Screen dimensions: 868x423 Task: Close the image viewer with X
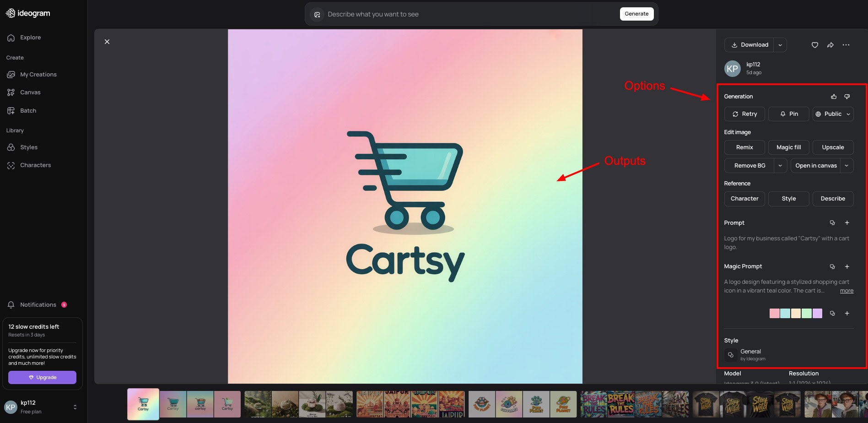(107, 42)
